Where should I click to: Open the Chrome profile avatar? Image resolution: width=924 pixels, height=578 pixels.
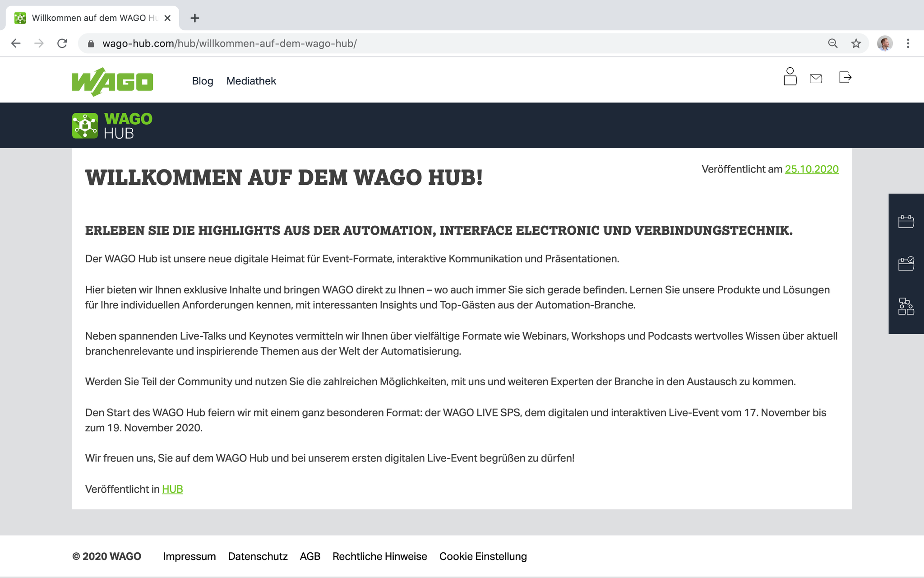pos(885,43)
